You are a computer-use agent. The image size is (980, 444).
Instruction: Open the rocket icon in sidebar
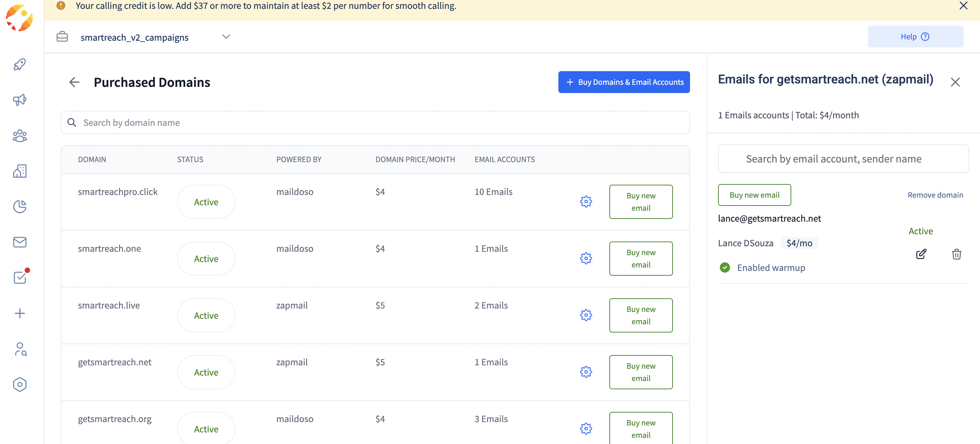point(20,65)
